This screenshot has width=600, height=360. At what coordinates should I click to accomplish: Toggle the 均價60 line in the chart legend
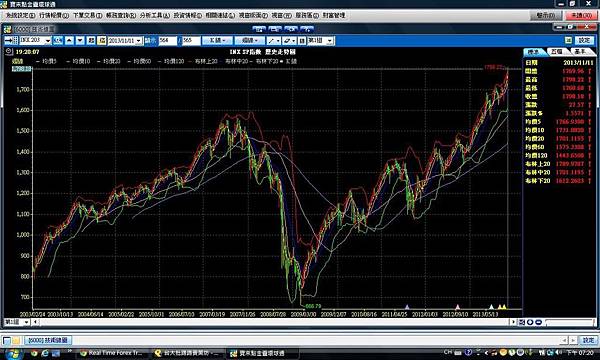[139, 61]
